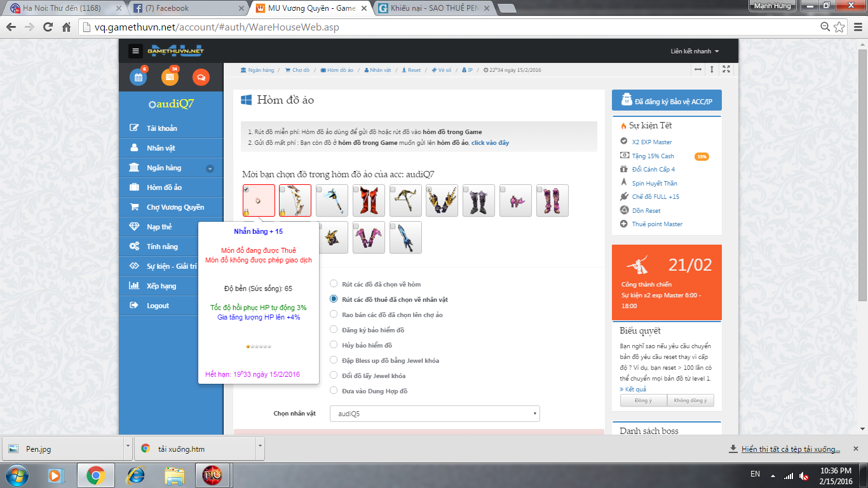Select the blue ice axe item thumbnail

tap(332, 201)
